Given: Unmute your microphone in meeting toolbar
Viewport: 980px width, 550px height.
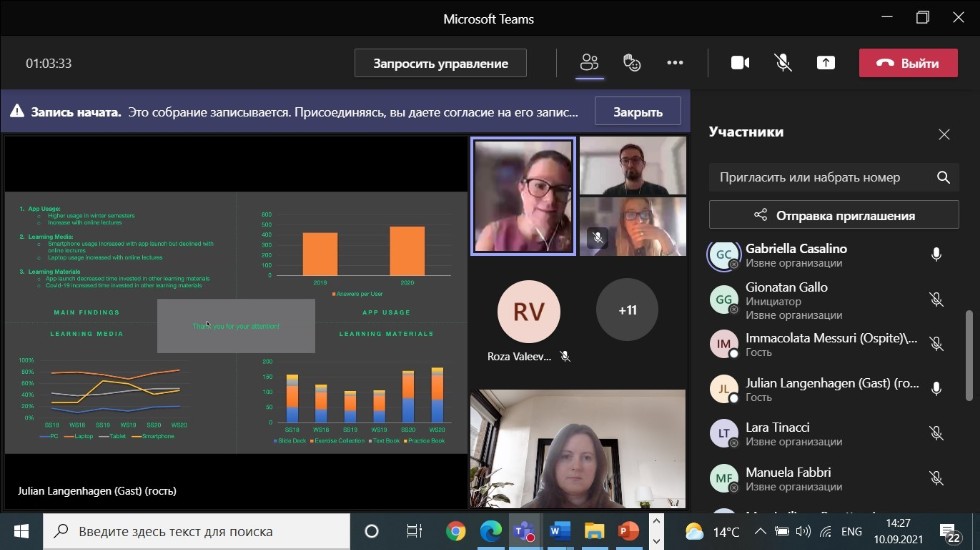Looking at the screenshot, I should pyautogui.click(x=783, y=63).
